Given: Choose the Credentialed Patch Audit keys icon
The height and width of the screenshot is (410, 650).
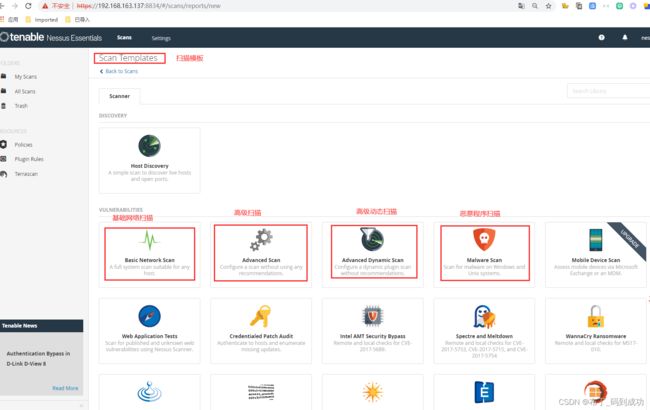Looking at the screenshot, I should pyautogui.click(x=261, y=316).
